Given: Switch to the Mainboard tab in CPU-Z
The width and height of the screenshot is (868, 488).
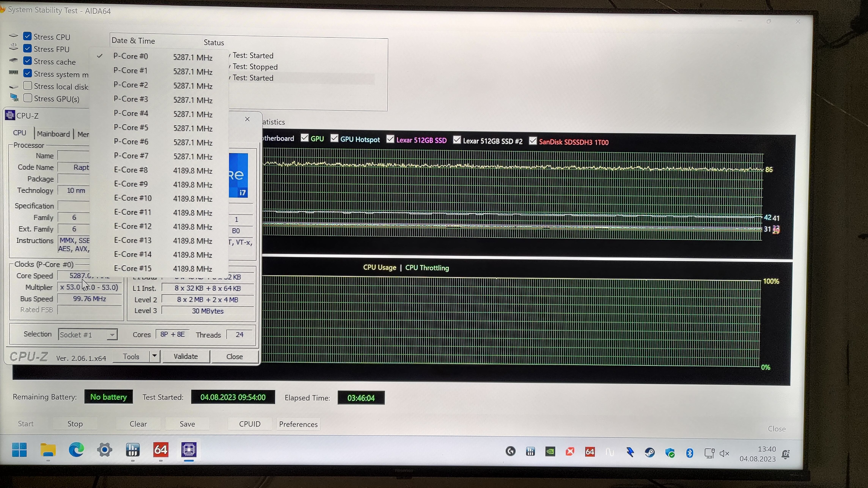Looking at the screenshot, I should 53,134.
